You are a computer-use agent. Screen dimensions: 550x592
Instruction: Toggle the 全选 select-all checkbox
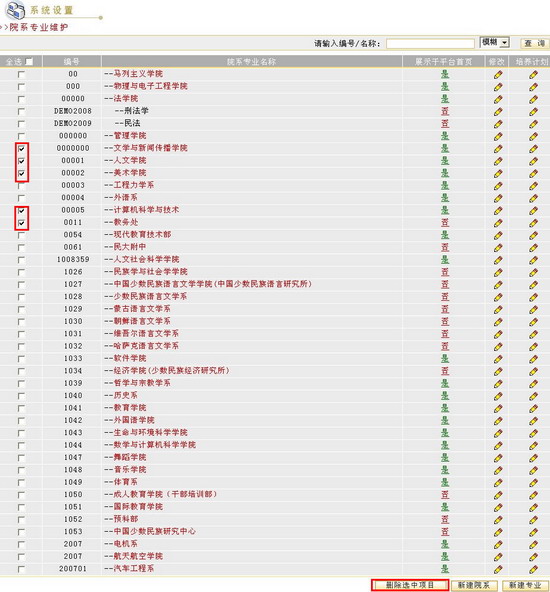click(29, 62)
